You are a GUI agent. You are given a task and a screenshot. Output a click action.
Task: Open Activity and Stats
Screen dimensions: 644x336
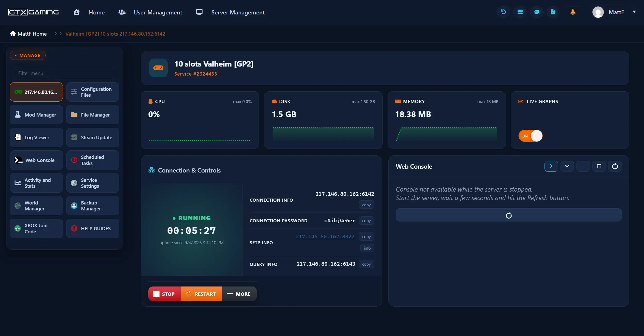click(36, 183)
